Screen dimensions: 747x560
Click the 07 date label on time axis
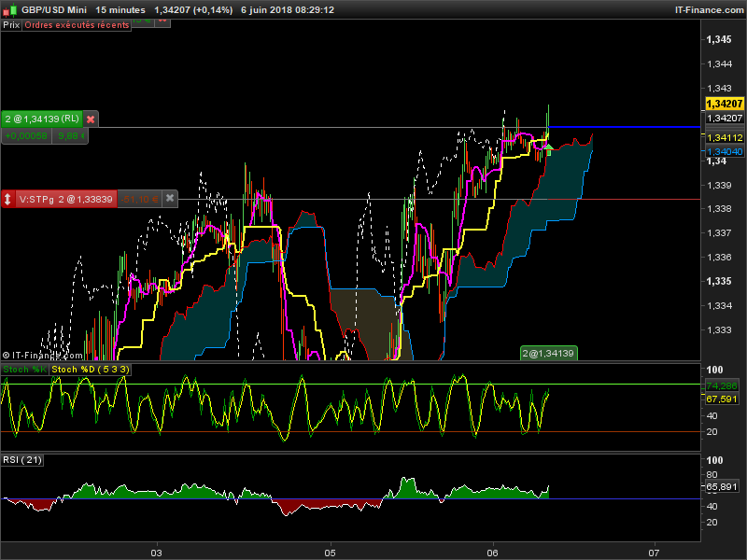655,553
